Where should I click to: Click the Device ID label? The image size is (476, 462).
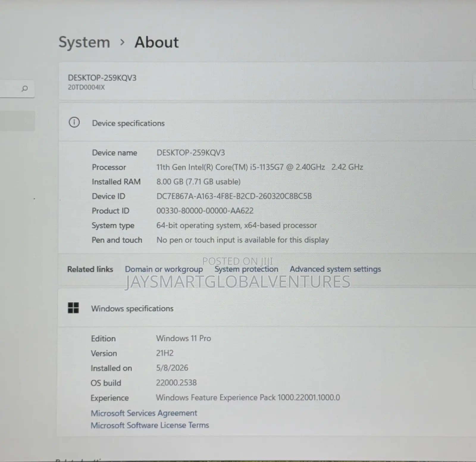click(x=108, y=196)
